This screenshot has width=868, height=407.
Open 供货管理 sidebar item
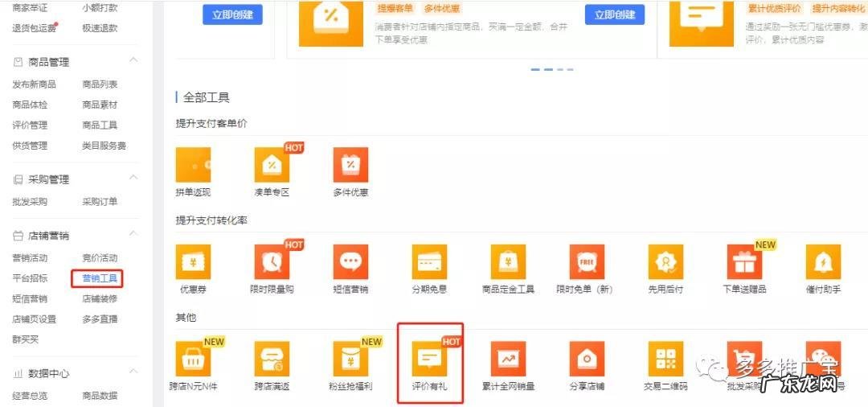click(30, 146)
